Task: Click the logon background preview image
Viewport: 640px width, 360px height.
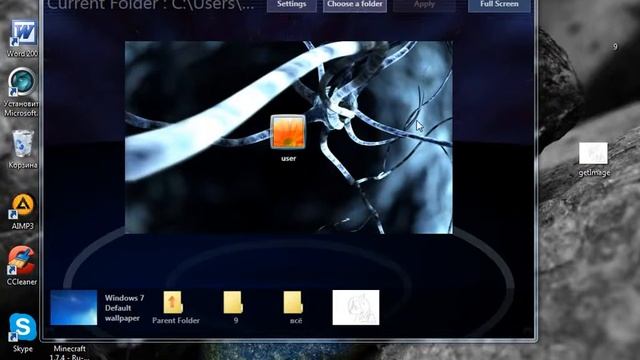Action: click(289, 137)
